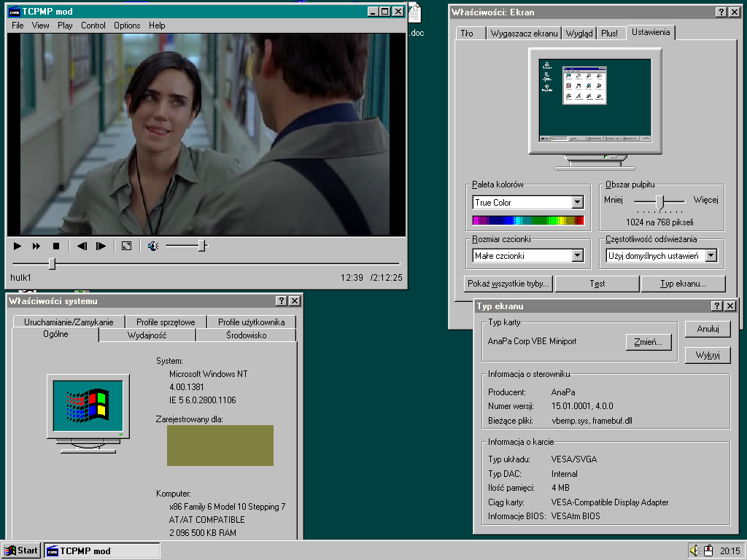Image resolution: width=747 pixels, height=560 pixels.
Task: Click the AnaPa Corp VBE Miniport text
Action: (x=532, y=341)
